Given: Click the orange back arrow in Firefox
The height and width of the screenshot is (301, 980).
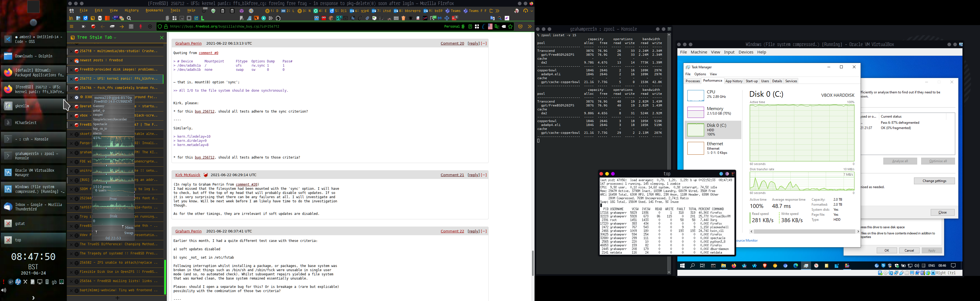Looking at the screenshot, I should (103, 27).
